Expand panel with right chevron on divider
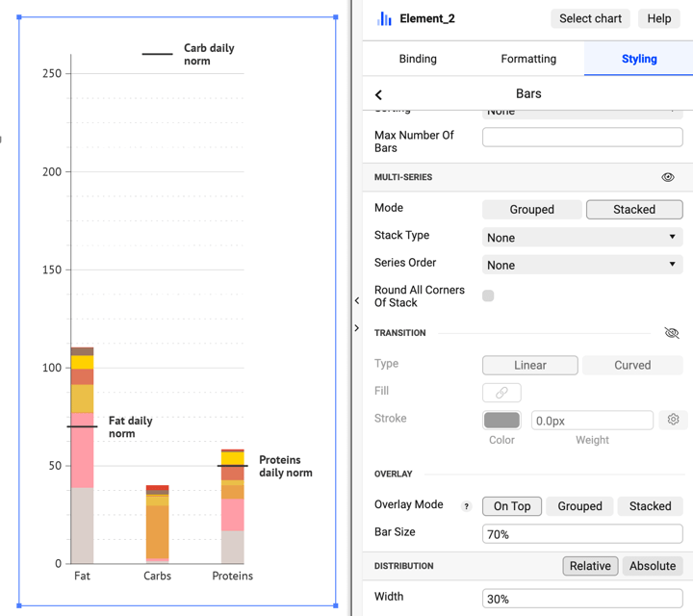The width and height of the screenshot is (693, 616). (x=357, y=328)
